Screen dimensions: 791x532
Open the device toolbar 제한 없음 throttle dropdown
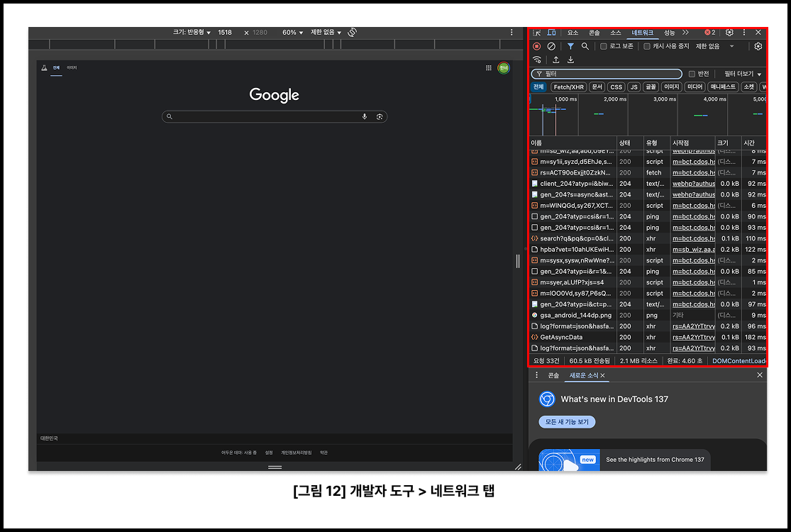point(326,32)
